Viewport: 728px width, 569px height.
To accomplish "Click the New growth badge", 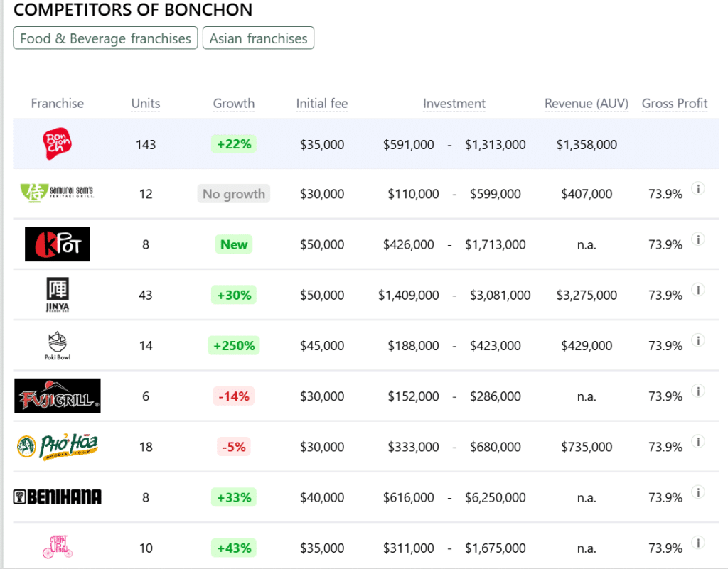I will coord(233,244).
